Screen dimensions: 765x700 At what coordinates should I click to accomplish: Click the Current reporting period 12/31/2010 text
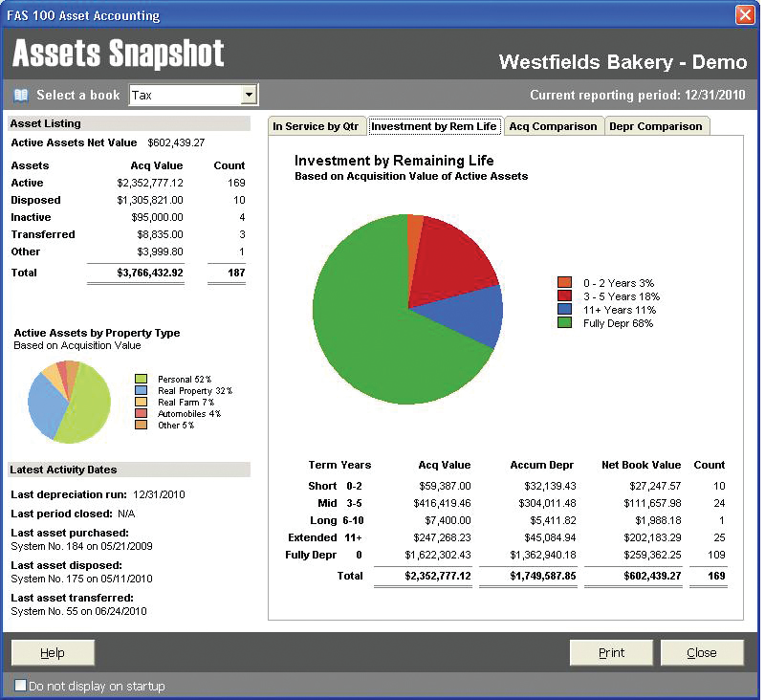[638, 95]
